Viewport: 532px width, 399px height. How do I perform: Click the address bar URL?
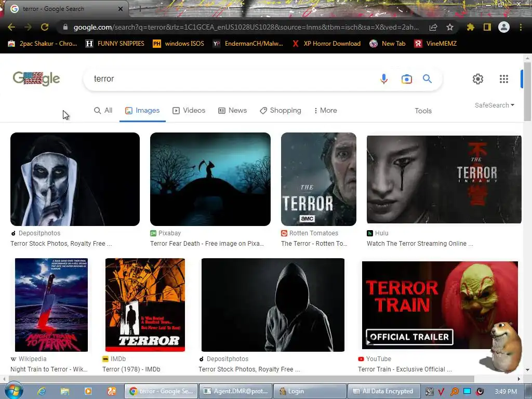click(x=246, y=27)
